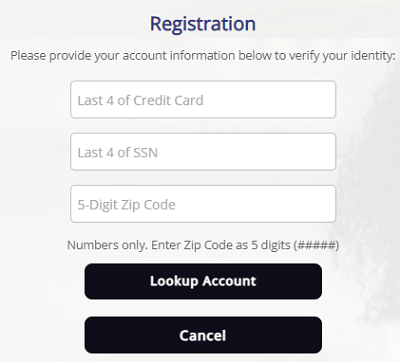Submit the form with Lookup Account
The width and height of the screenshot is (400, 362).
[203, 281]
